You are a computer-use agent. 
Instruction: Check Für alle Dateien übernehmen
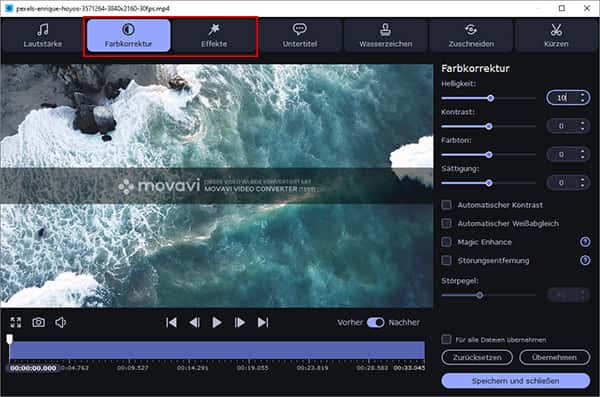pyautogui.click(x=446, y=339)
